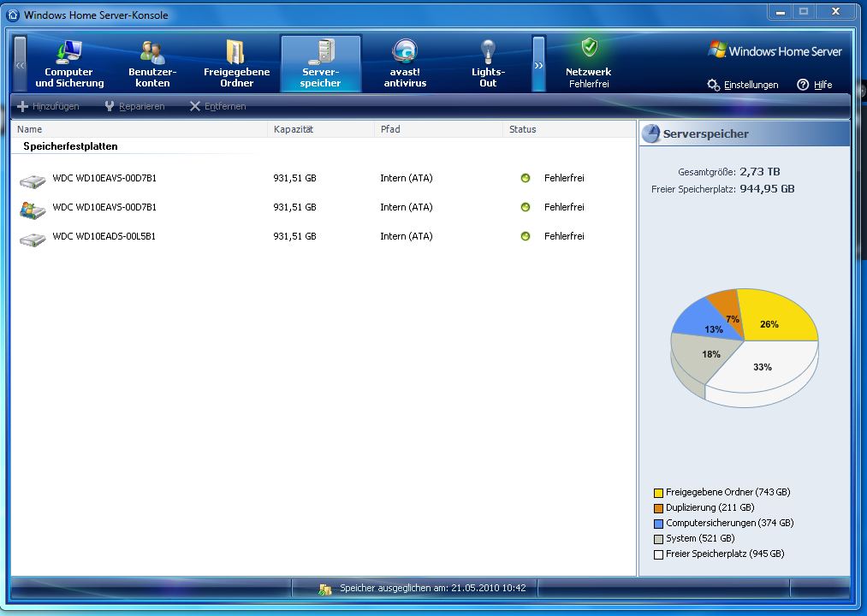Click the Speicherfestplatten group heading
The image size is (867, 616).
pos(70,146)
